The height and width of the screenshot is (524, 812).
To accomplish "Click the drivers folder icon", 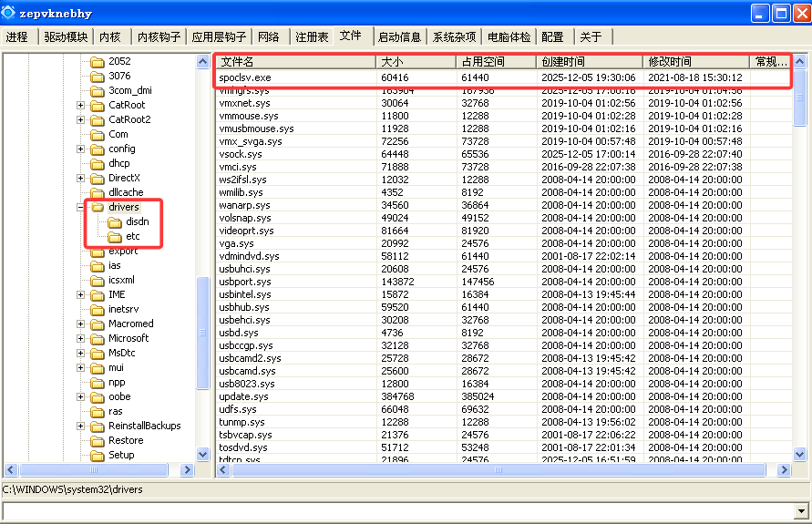I will point(97,208).
